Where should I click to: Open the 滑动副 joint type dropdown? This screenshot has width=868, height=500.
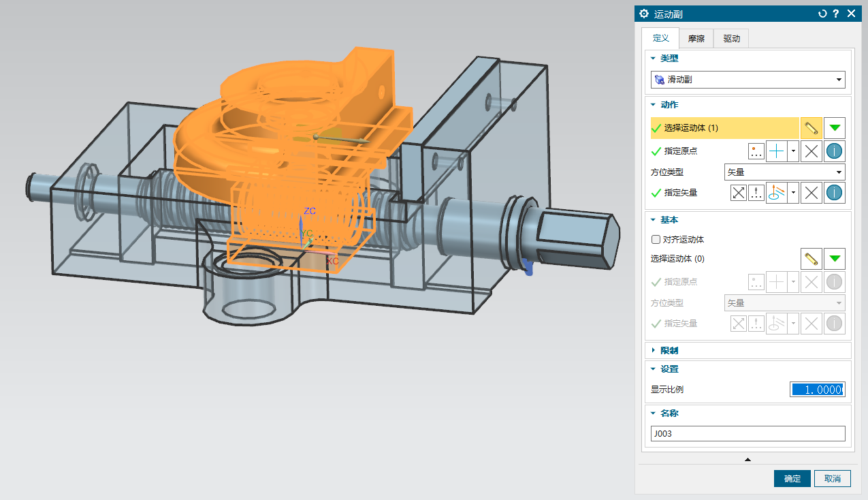(x=748, y=80)
